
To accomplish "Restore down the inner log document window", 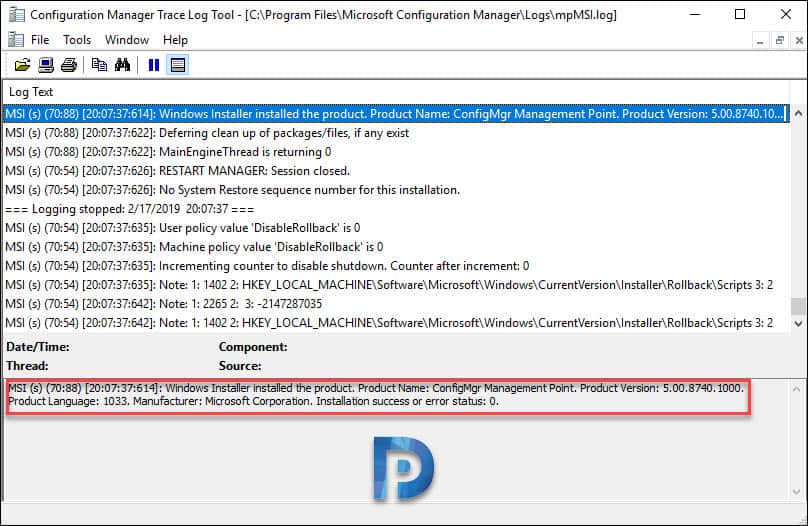I will point(780,40).
